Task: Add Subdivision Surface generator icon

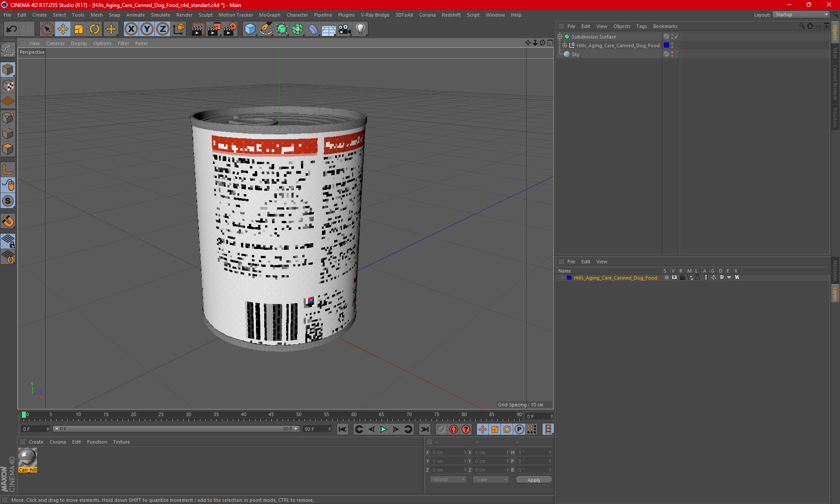Action: coord(282,29)
